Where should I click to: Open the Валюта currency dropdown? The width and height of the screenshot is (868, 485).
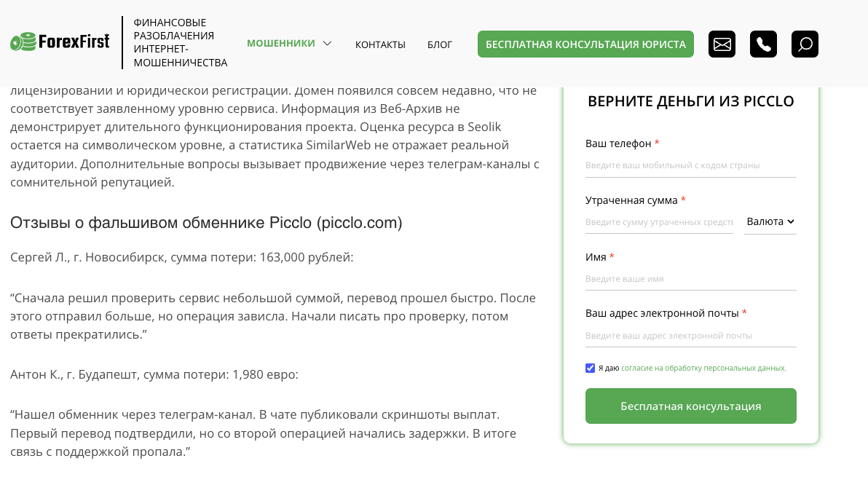770,221
